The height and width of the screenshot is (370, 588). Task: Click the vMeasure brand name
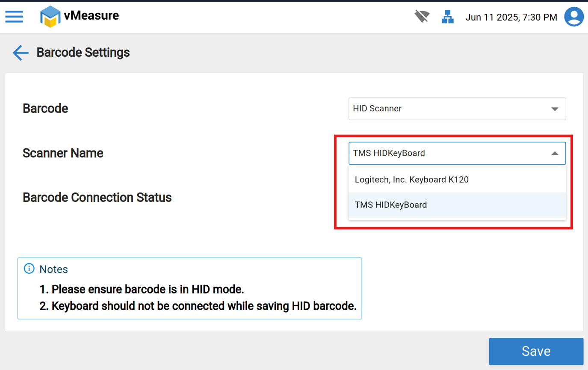(92, 16)
